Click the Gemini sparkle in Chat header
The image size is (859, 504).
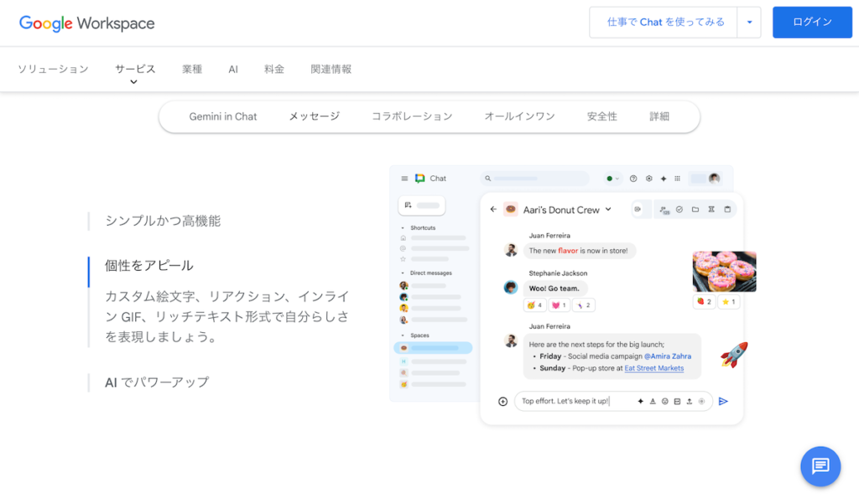[x=664, y=179]
